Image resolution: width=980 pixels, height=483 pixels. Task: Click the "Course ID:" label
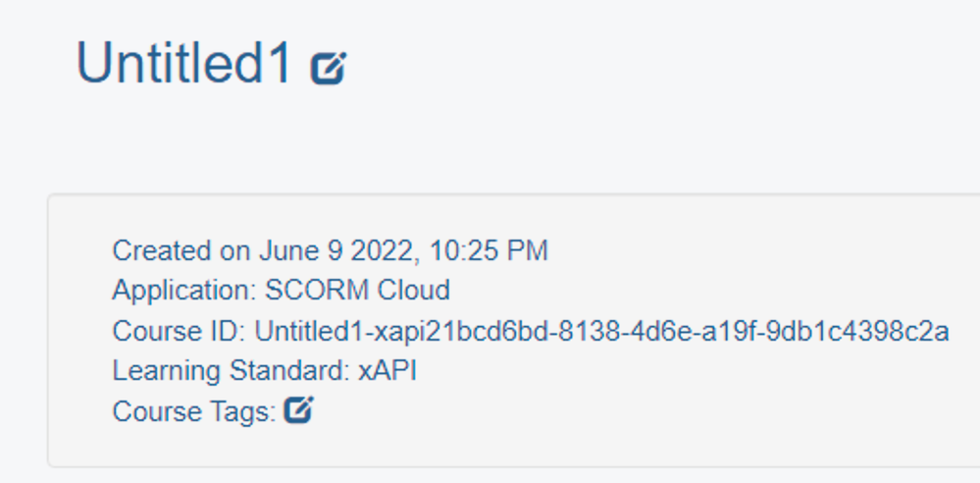coord(180,331)
